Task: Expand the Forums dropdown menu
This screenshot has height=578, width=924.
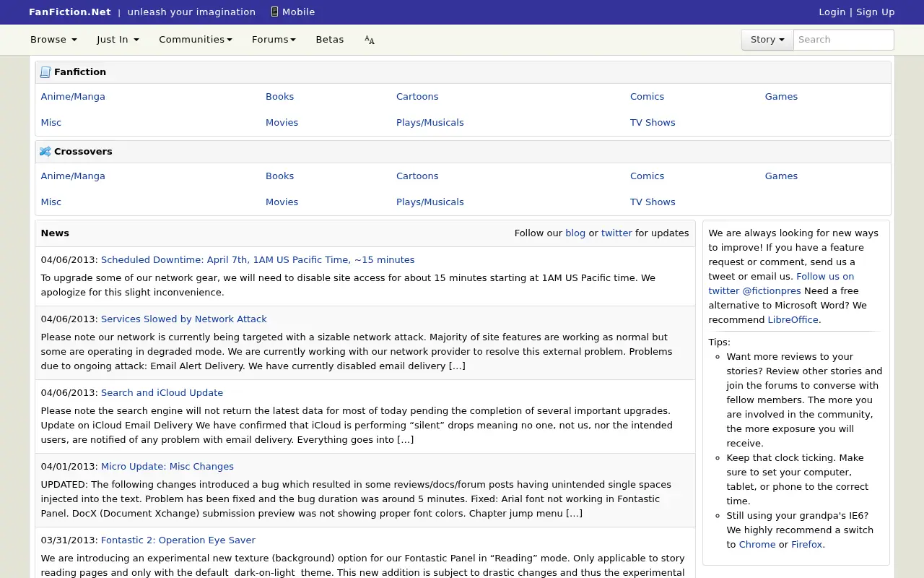Action: pyautogui.click(x=274, y=40)
